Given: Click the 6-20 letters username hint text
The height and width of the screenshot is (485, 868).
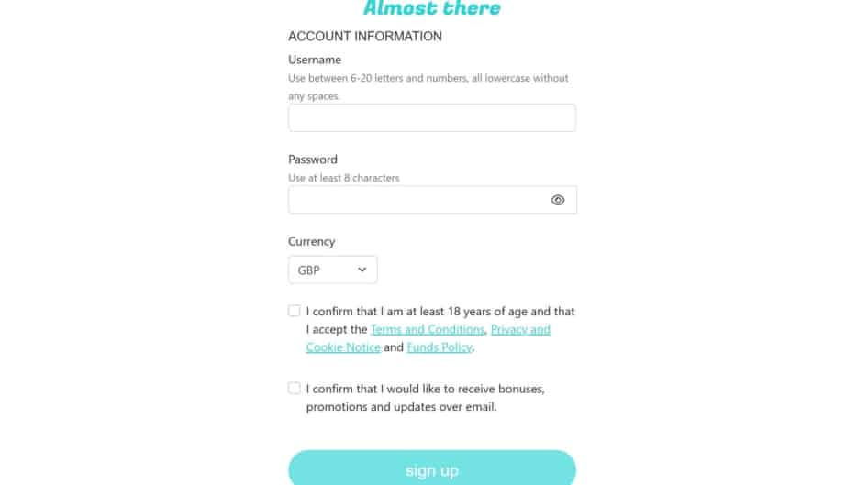Looking at the screenshot, I should [428, 79].
